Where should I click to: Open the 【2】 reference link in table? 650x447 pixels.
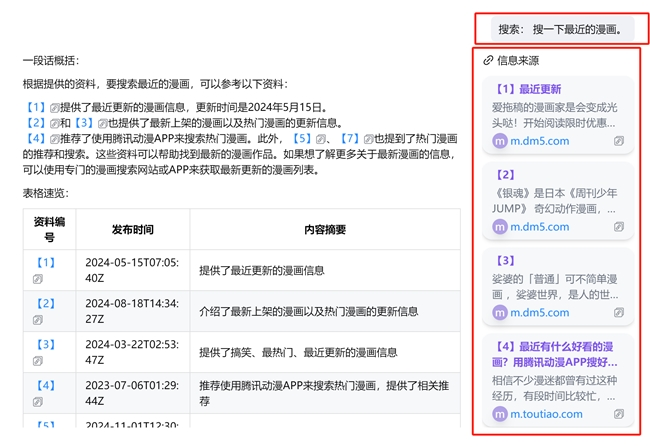[x=46, y=304]
